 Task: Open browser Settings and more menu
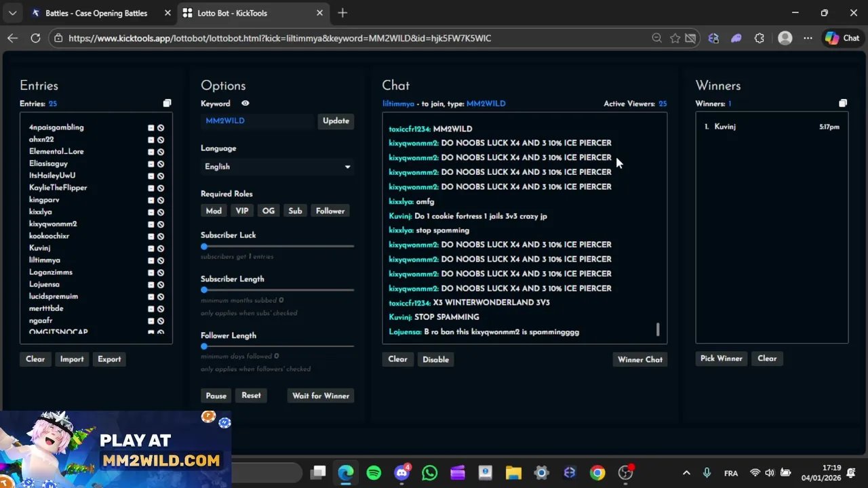click(x=808, y=38)
